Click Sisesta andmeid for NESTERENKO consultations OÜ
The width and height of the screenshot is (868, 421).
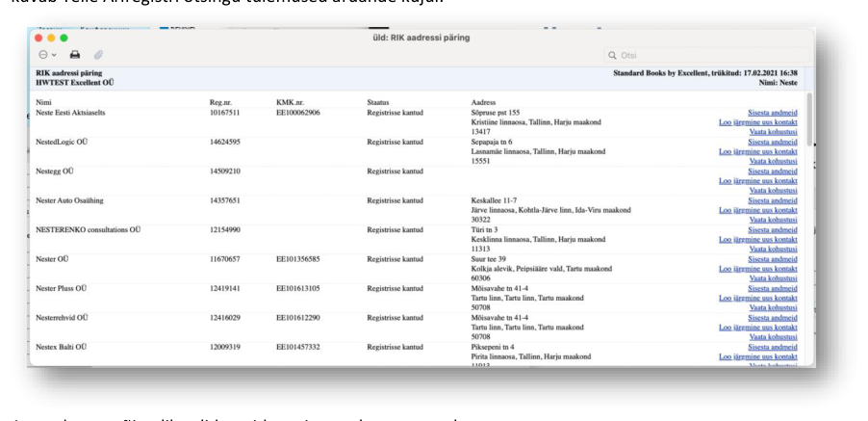coord(772,230)
